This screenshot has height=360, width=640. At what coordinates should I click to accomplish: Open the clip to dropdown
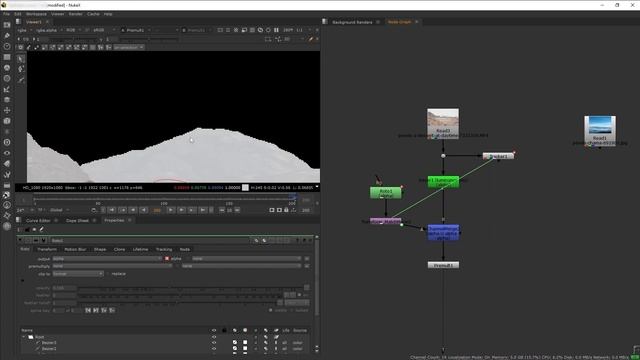[x=78, y=274]
